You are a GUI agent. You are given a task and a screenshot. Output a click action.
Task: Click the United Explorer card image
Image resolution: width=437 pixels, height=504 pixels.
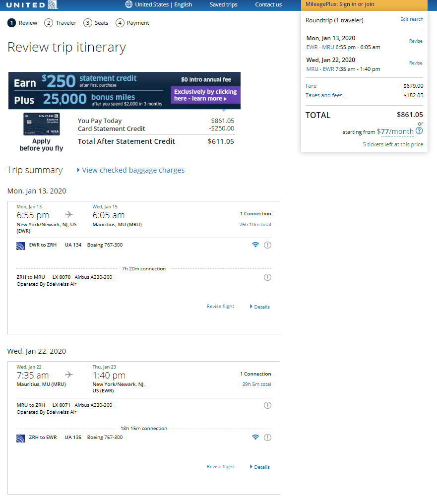pos(42,124)
